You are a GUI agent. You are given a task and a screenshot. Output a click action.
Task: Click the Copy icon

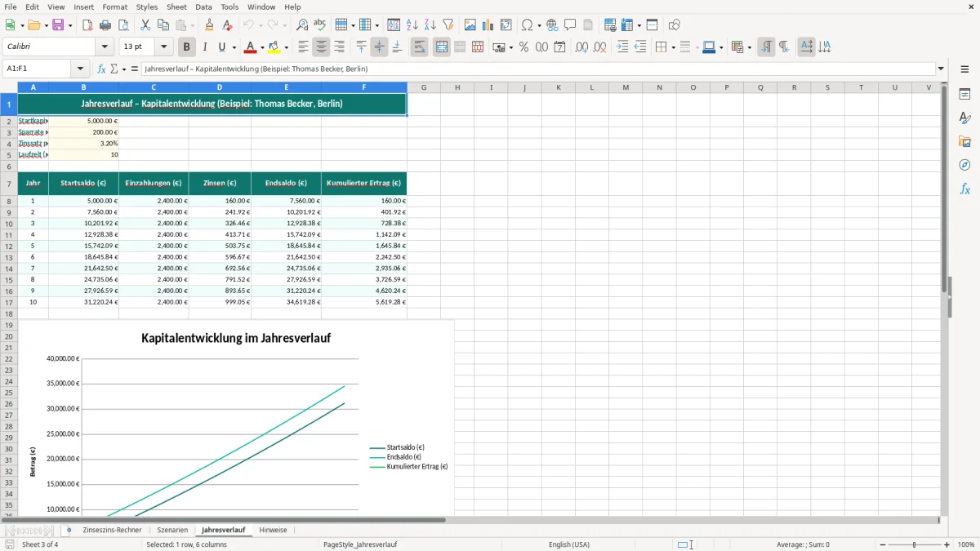click(x=163, y=25)
